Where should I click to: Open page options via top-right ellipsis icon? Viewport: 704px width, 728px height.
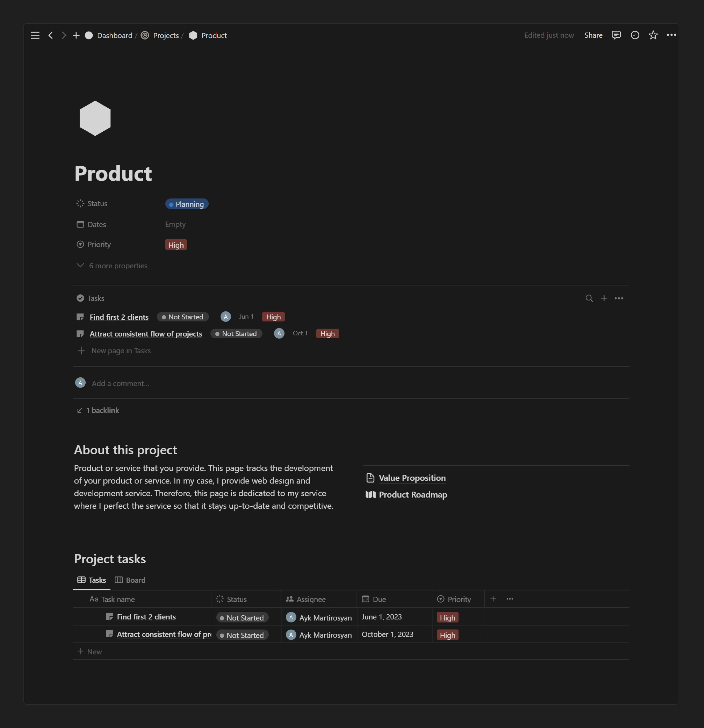[x=672, y=35]
